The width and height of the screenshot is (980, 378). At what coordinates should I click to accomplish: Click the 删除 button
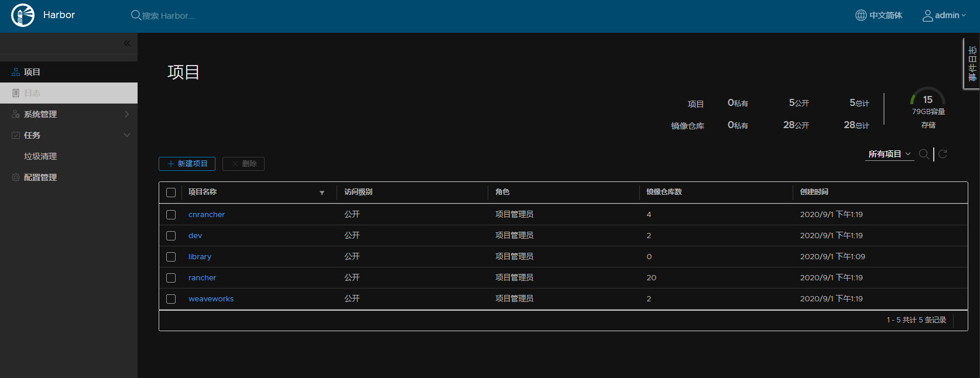pos(244,164)
